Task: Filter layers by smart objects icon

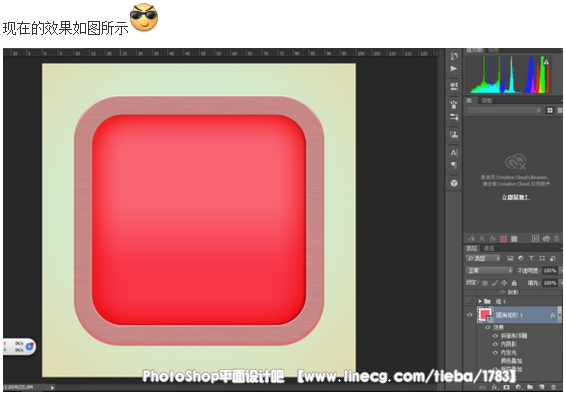Action: click(x=553, y=258)
